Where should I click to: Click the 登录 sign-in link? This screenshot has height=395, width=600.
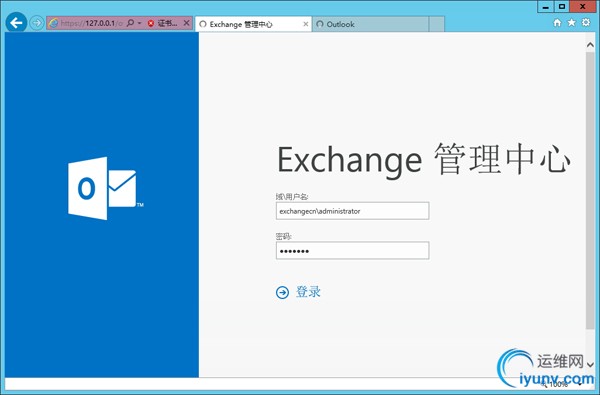[x=308, y=292]
